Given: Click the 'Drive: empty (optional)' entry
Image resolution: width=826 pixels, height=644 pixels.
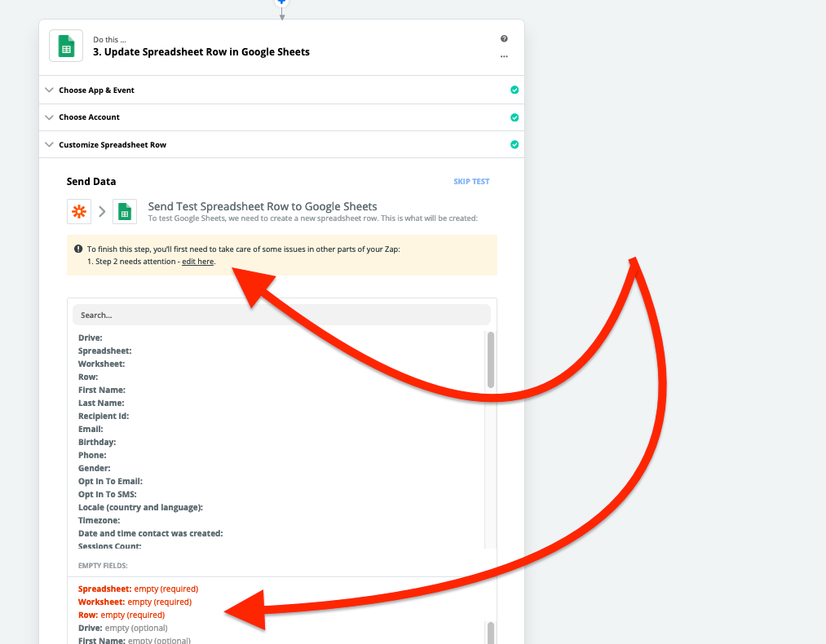Looking at the screenshot, I should coord(123,628).
